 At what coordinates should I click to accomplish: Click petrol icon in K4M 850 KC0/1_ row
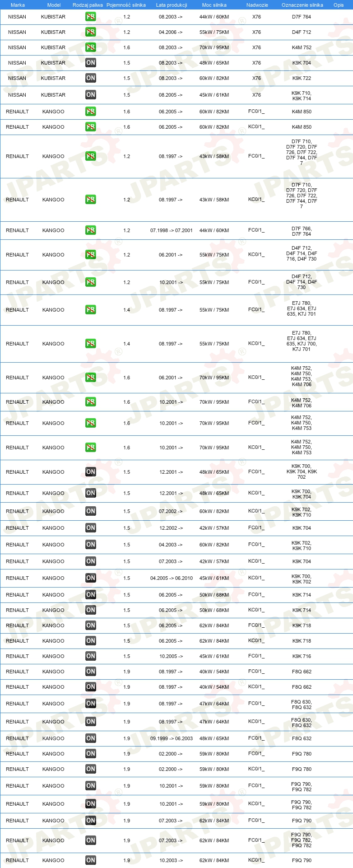(x=91, y=127)
